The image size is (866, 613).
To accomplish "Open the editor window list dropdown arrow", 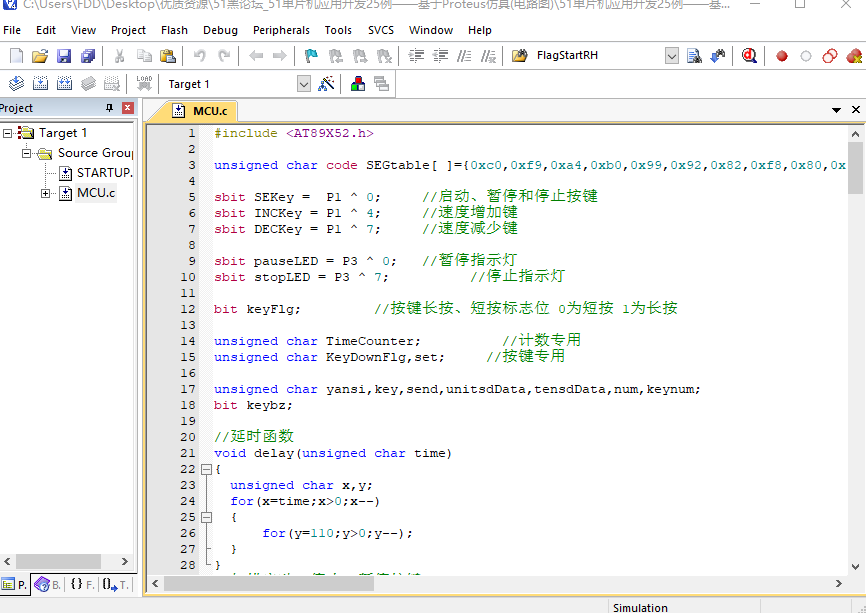I will tap(836, 110).
